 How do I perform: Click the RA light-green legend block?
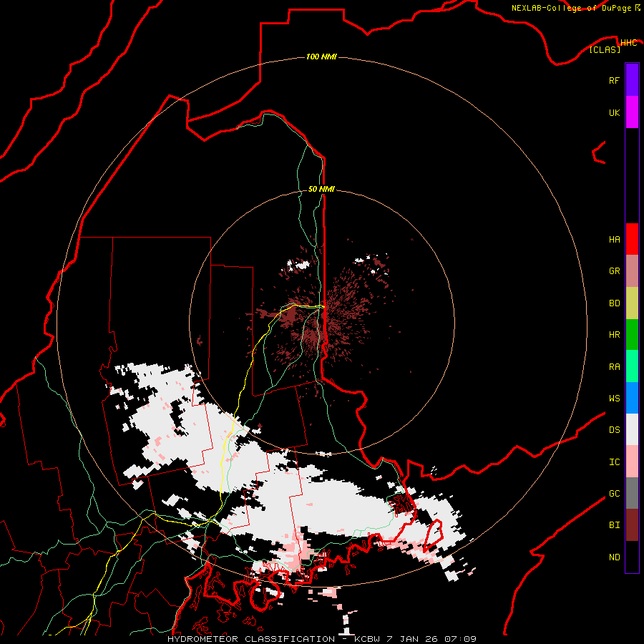point(632,366)
